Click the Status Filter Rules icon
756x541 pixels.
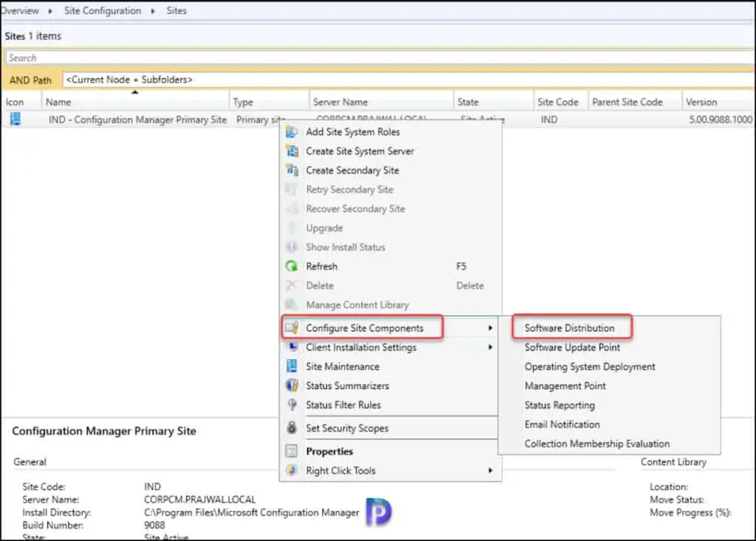pos(292,405)
